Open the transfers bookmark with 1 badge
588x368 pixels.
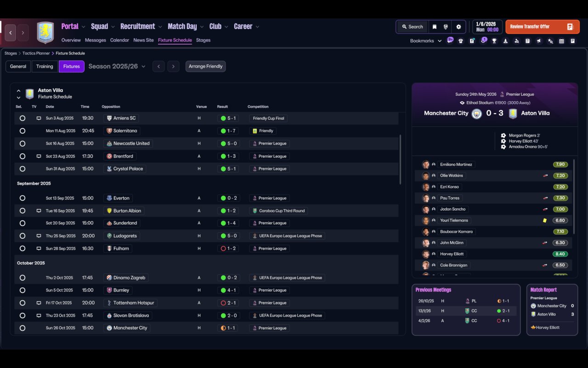[x=483, y=40]
